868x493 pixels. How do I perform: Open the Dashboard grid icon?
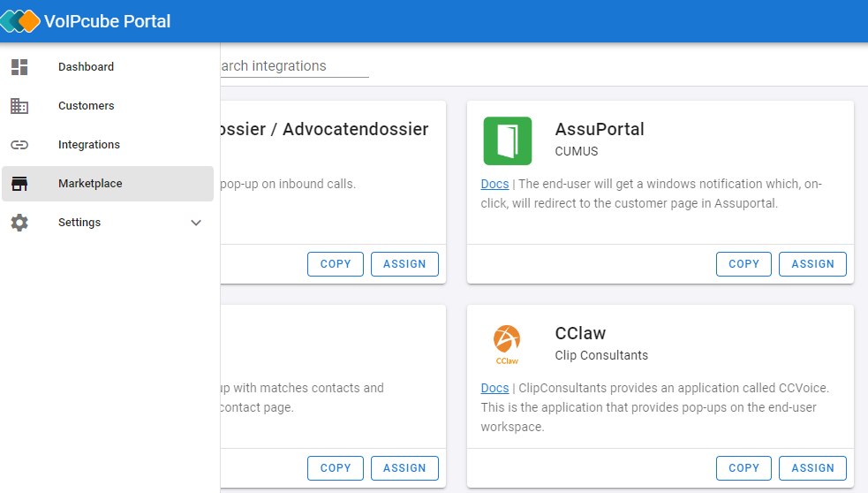19,67
